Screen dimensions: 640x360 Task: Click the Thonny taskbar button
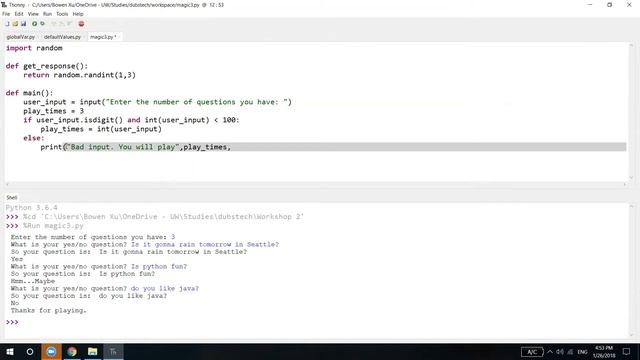[113, 351]
